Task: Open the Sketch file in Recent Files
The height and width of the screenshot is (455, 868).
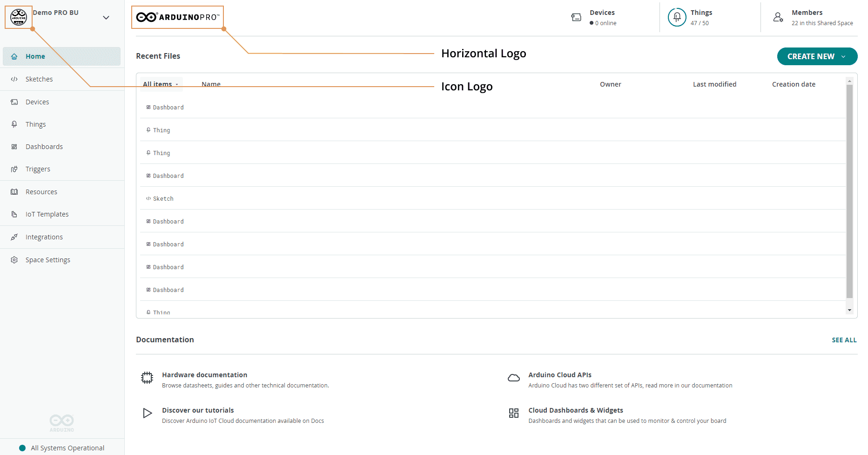Action: [163, 199]
